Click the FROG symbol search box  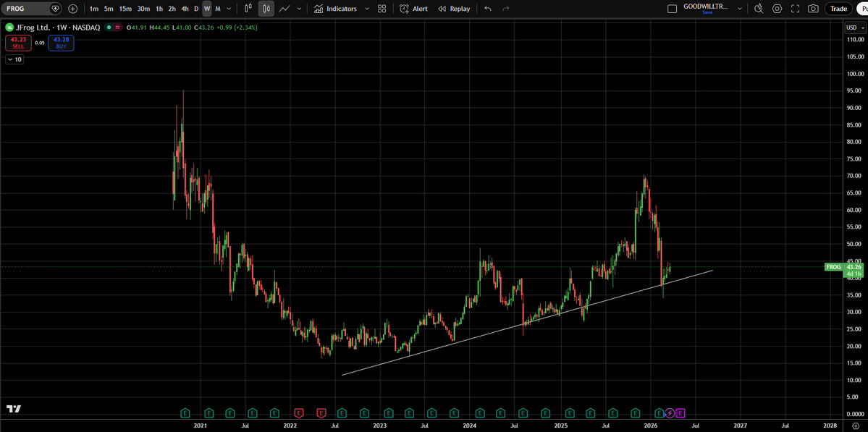point(32,9)
